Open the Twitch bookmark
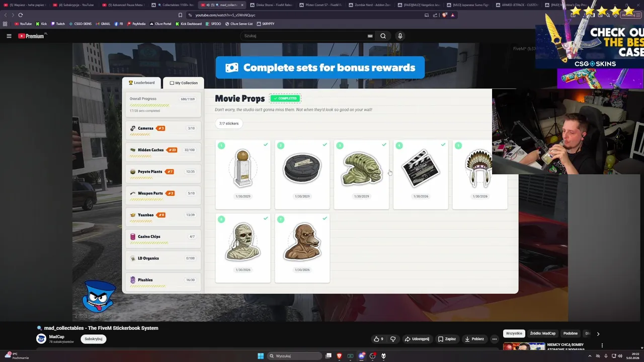 tap(58, 24)
